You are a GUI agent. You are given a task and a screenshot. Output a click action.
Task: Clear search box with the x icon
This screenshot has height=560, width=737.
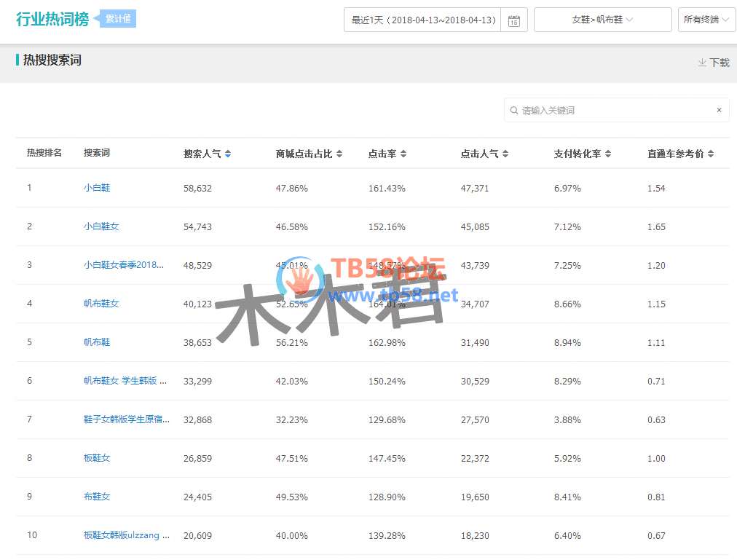719,110
